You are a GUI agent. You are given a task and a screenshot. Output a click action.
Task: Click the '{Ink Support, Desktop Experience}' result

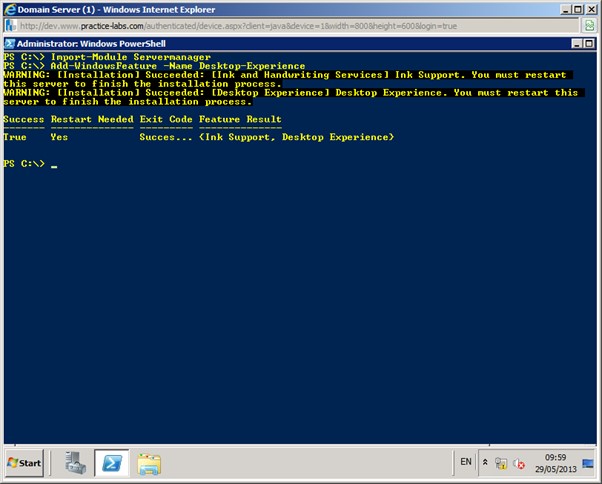(x=296, y=137)
